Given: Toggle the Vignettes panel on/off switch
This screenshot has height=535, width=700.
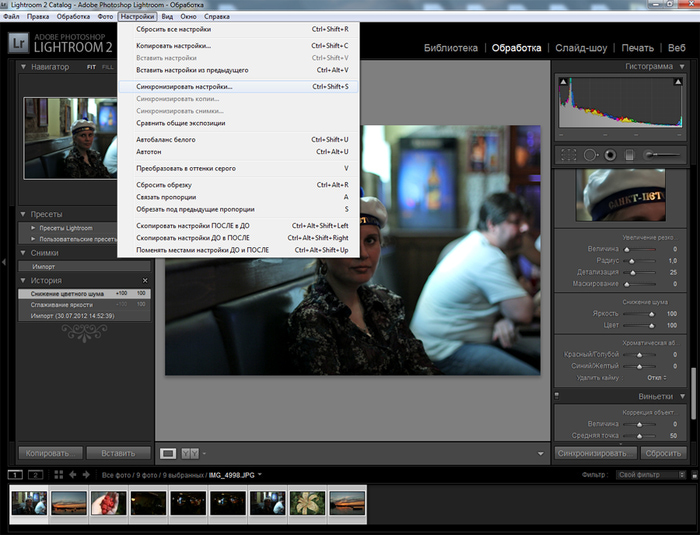Looking at the screenshot, I should (x=557, y=396).
